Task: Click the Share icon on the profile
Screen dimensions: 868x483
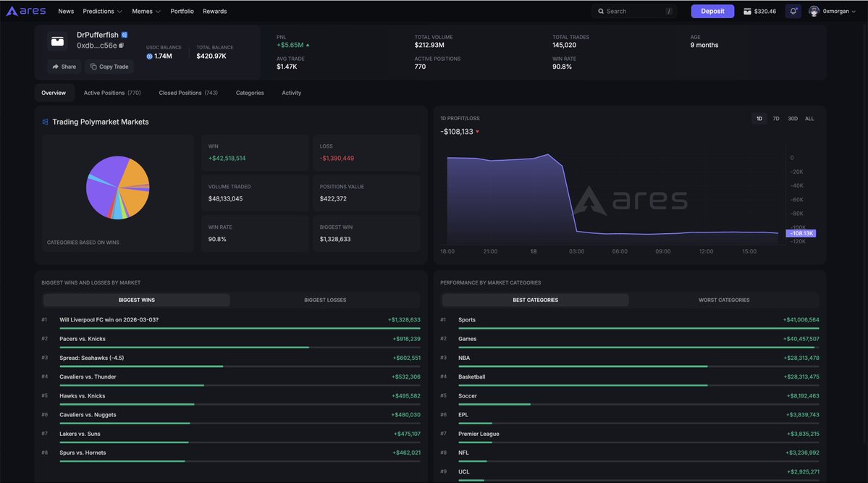Action: tap(56, 65)
